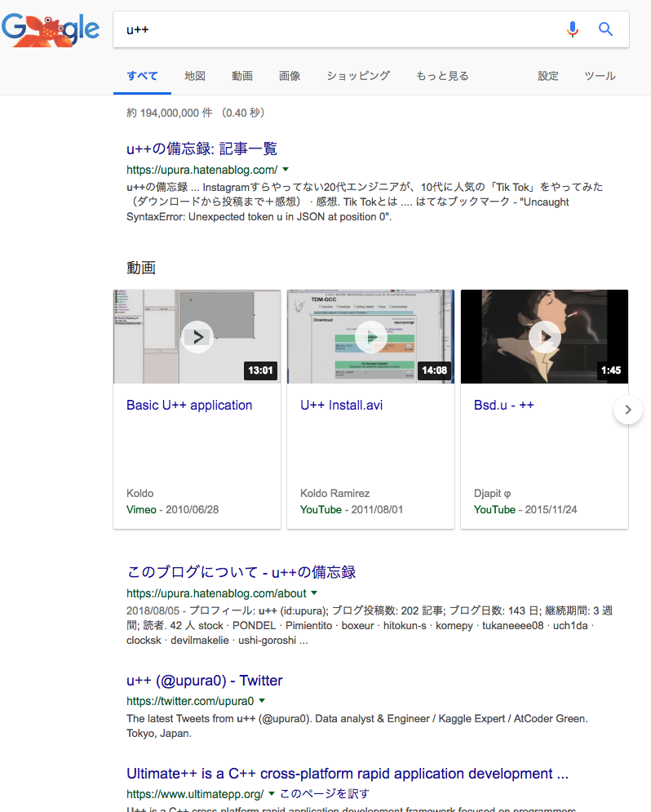Open このブログについて - u++の備忘録 result
The height and width of the screenshot is (812, 651).
[x=241, y=572]
